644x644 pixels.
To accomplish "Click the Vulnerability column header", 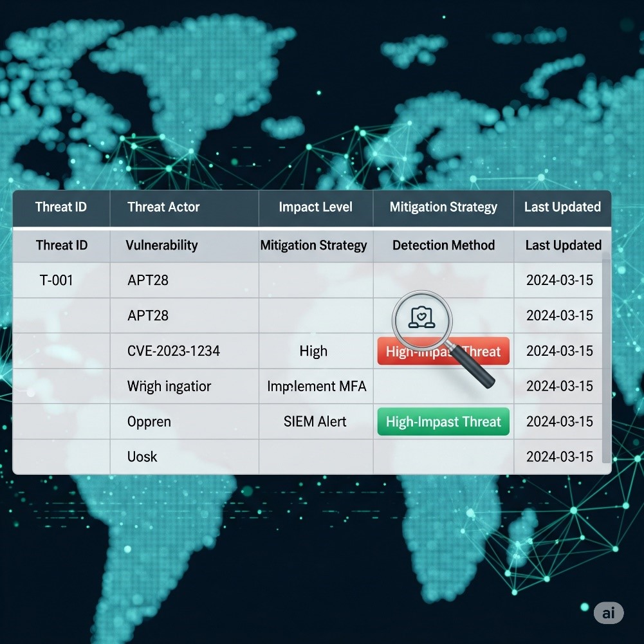I will click(161, 245).
